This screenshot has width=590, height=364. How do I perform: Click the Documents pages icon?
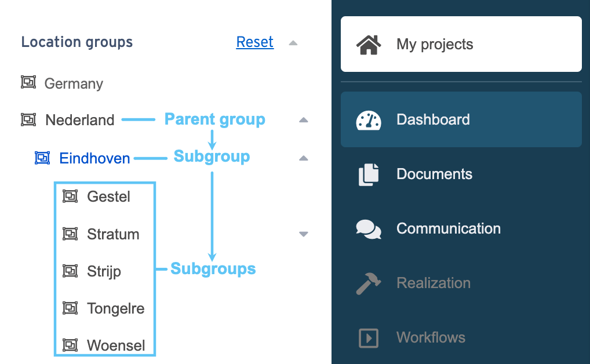(x=369, y=174)
